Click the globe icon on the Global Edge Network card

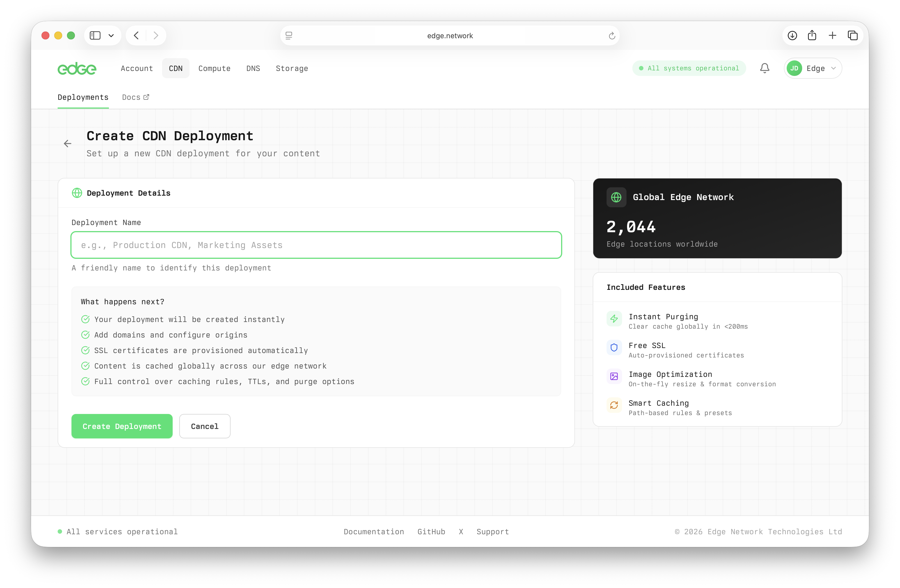[x=616, y=197]
